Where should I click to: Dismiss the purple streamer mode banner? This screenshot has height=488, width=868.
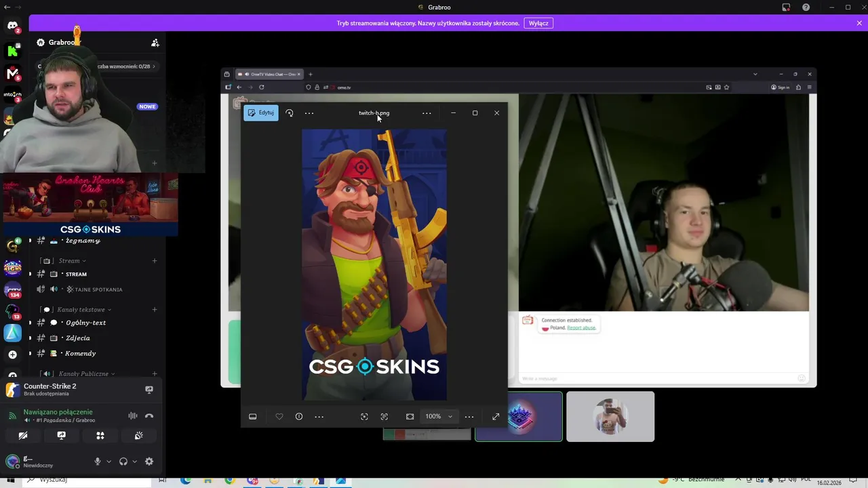pyautogui.click(x=859, y=23)
